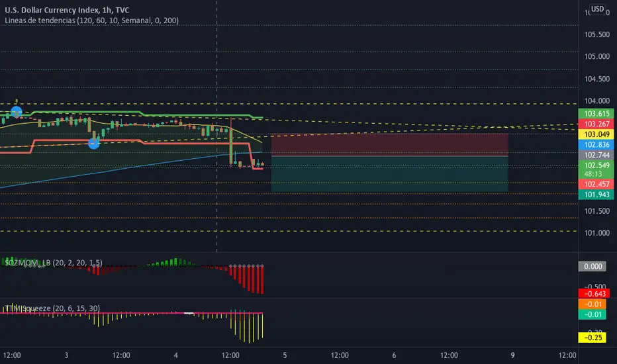This screenshot has height=364, width=617.
Task: Click the 101.000 price scale value
Action: click(x=597, y=234)
